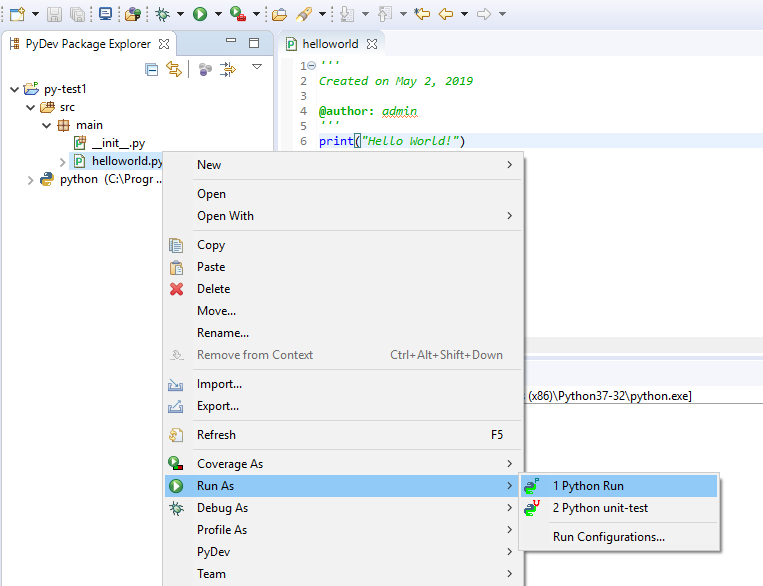Click the Open Type folder toolbar icon
Screen dimensions: 763x586
[279, 14]
